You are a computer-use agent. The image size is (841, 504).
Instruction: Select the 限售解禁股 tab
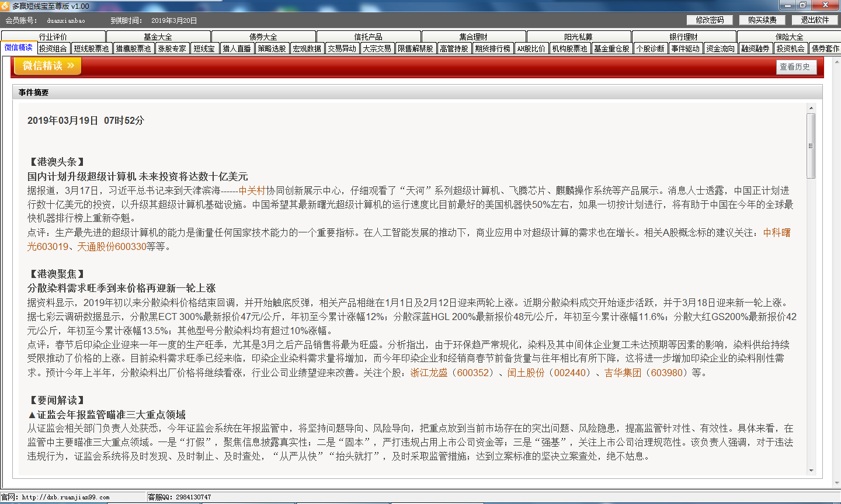click(x=416, y=48)
